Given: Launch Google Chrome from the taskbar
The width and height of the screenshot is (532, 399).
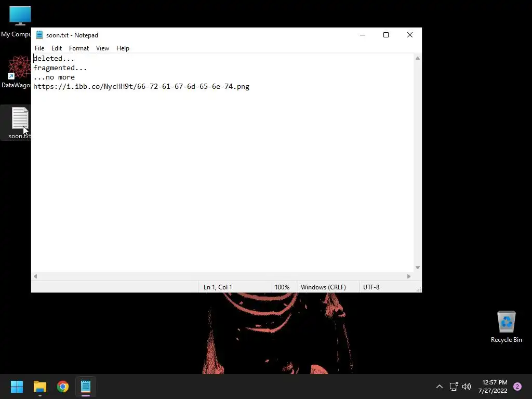Looking at the screenshot, I should [x=63, y=387].
